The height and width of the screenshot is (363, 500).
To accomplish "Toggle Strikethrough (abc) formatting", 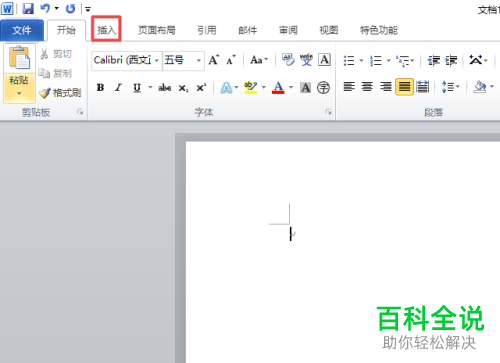I will [x=165, y=88].
